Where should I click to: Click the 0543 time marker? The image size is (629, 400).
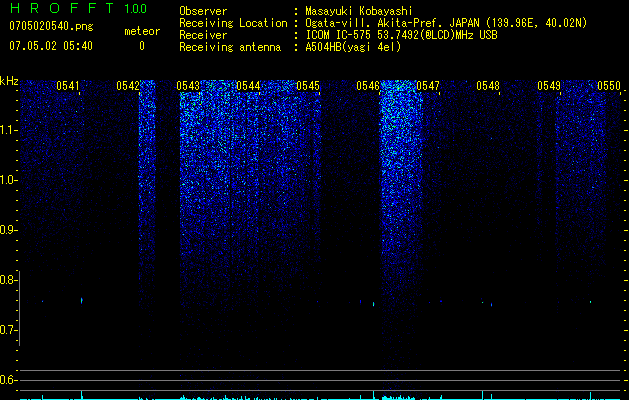point(188,86)
